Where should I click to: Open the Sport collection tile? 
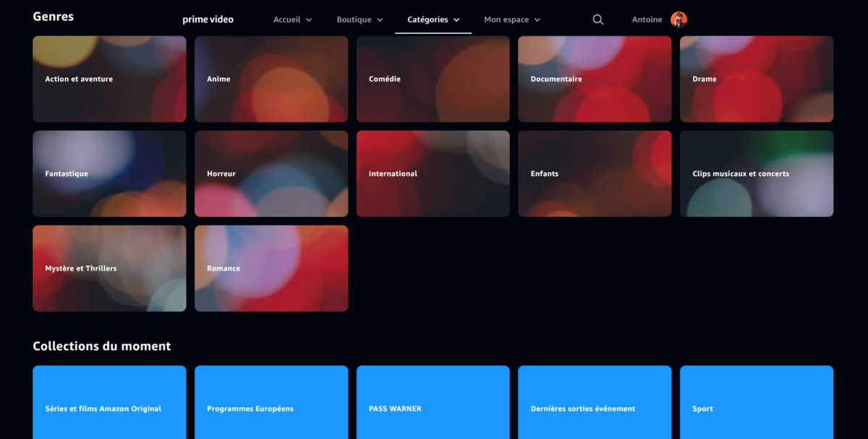click(x=757, y=402)
